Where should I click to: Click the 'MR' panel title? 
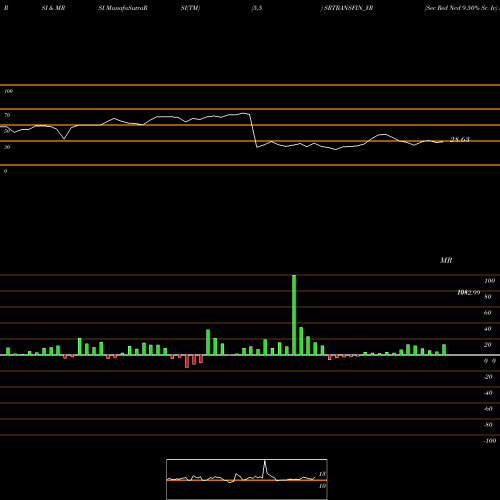(446, 260)
